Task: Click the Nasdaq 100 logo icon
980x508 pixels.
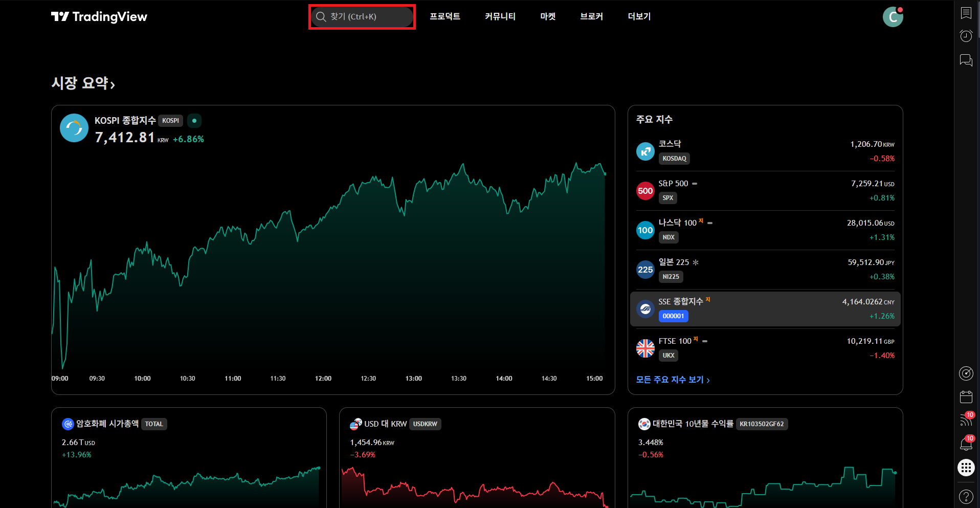Action: [x=645, y=230]
